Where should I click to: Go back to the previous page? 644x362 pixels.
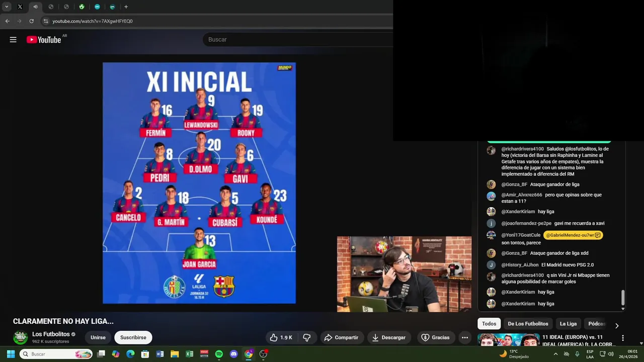(7, 21)
